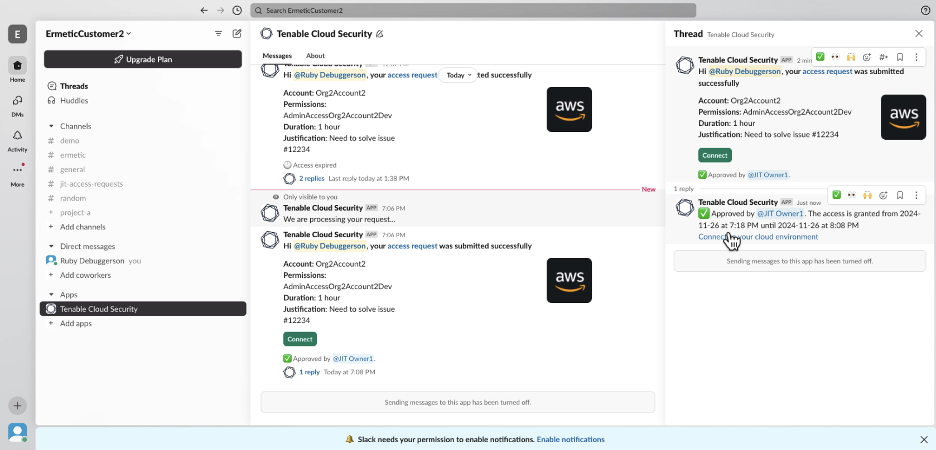
Task: Open Home in the left rail
Action: (x=17, y=70)
